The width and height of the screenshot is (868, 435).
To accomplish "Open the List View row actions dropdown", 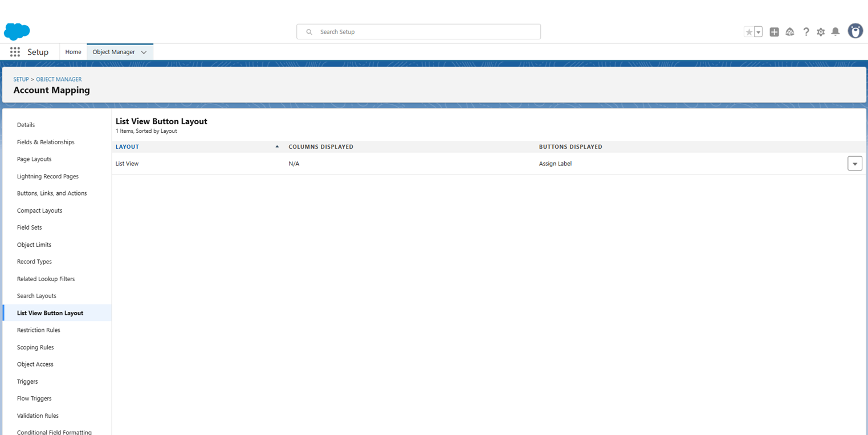I will (x=854, y=164).
